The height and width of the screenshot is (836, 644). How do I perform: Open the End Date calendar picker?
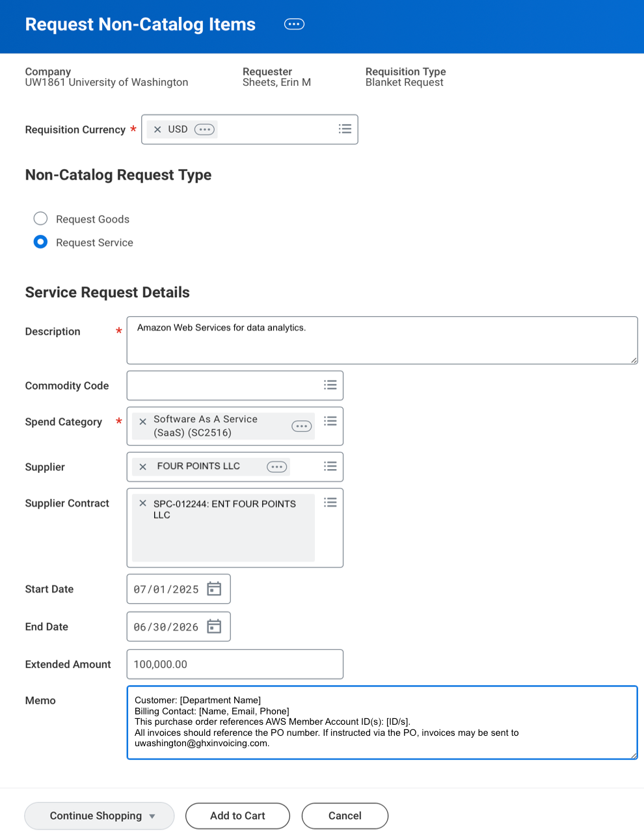[x=214, y=626]
